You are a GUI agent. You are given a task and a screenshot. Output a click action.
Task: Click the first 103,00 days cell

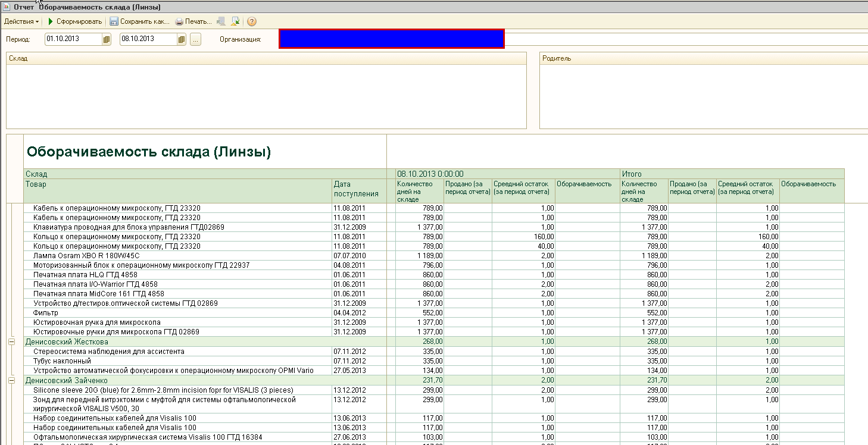pos(420,437)
